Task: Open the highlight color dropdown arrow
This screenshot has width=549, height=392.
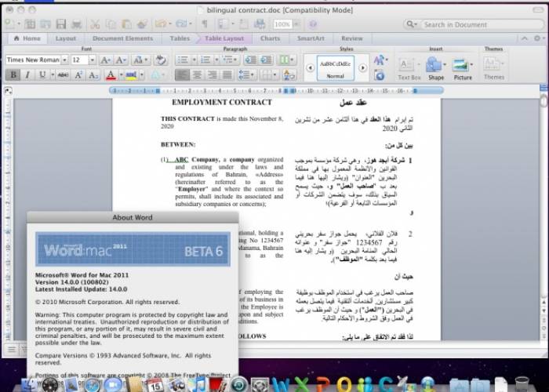Action: click(141, 75)
